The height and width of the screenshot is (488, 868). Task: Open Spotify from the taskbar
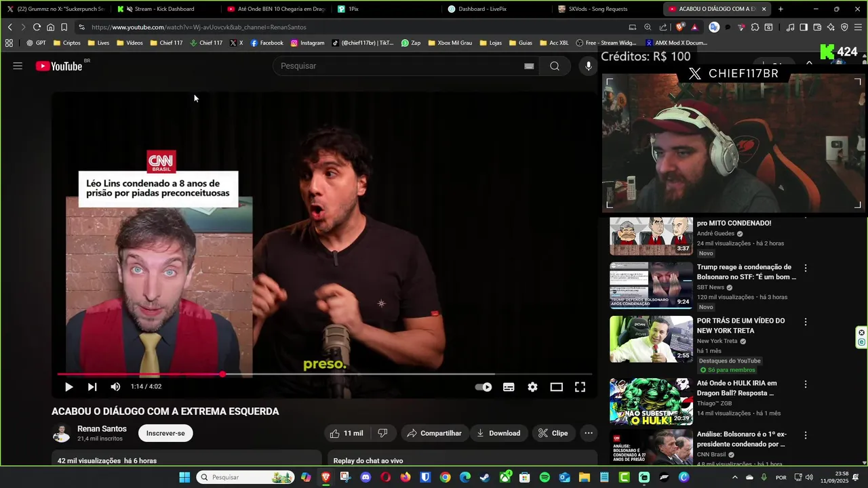click(x=545, y=477)
